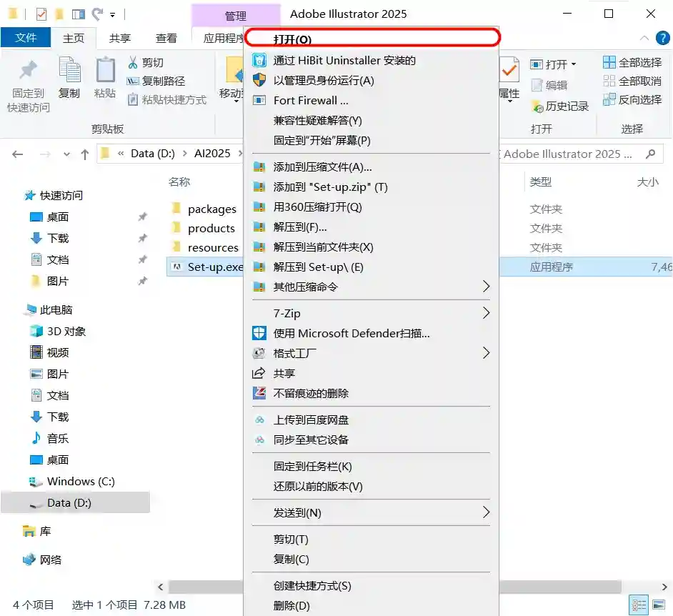Click the Copy icon in ribbon
The image size is (673, 616).
(69, 78)
